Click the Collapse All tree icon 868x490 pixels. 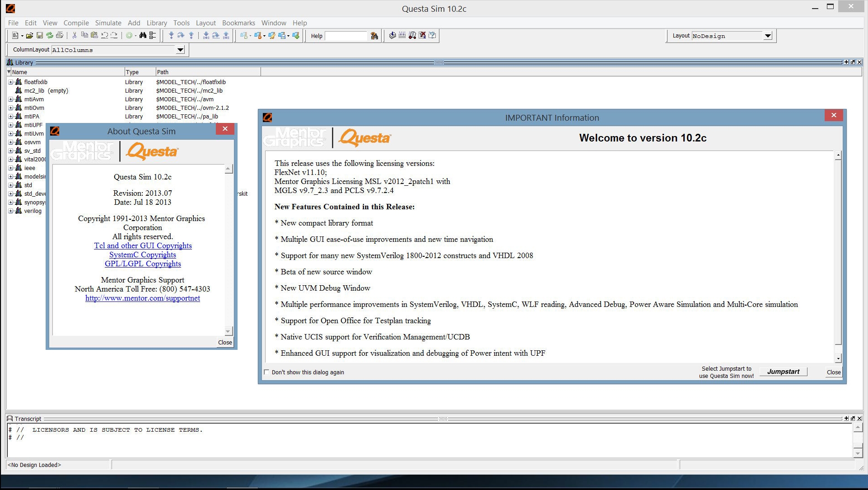coord(153,36)
